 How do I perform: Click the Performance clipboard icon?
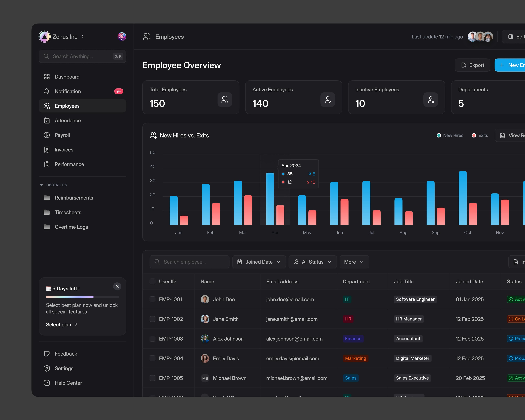pos(47,164)
